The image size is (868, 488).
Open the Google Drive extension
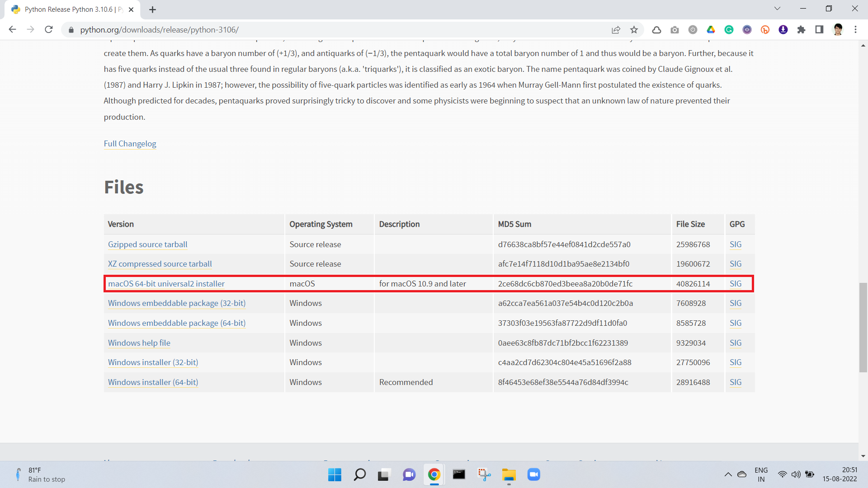[711, 30]
